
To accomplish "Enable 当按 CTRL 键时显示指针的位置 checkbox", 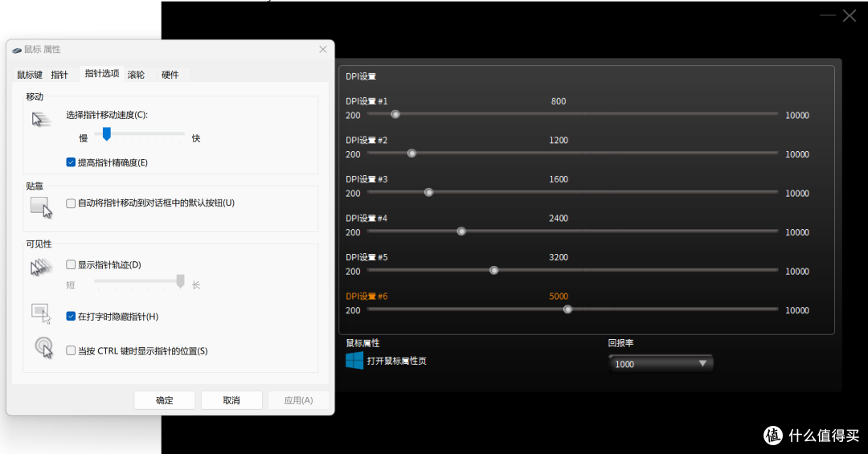I will click(x=71, y=350).
